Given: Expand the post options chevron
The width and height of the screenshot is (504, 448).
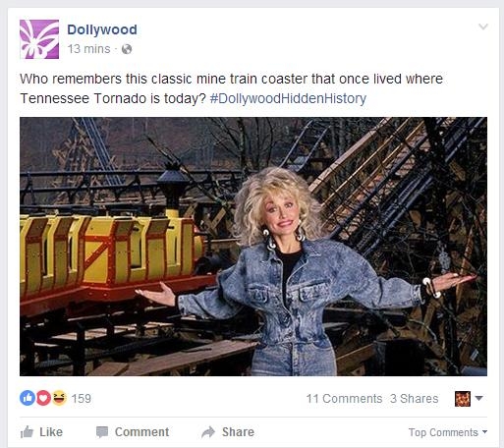Looking at the screenshot, I should pyautogui.click(x=483, y=27).
